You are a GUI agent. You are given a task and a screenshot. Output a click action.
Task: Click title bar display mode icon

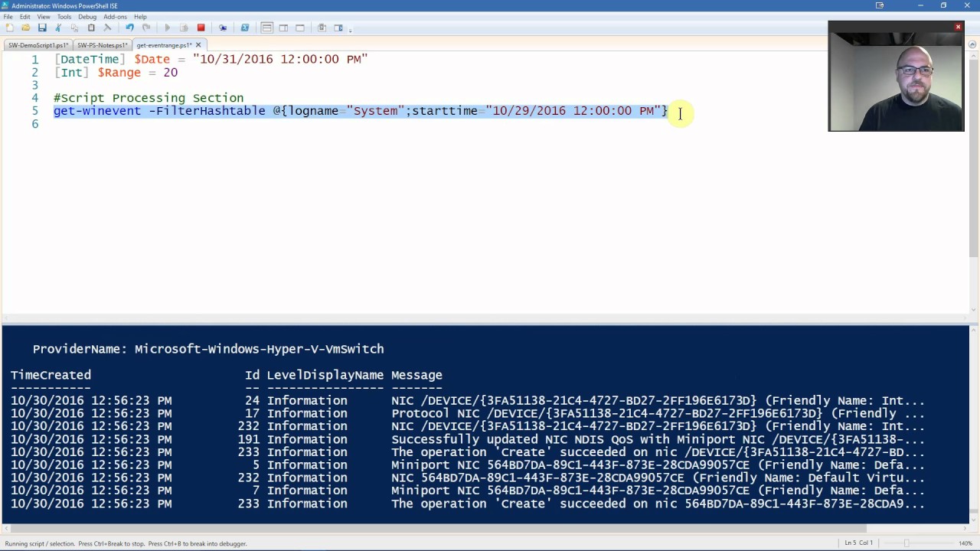(x=880, y=5)
